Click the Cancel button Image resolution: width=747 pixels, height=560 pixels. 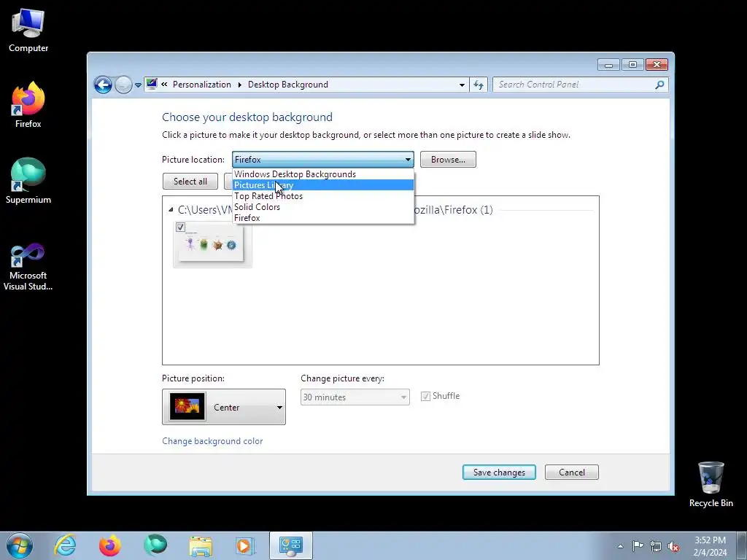click(572, 472)
